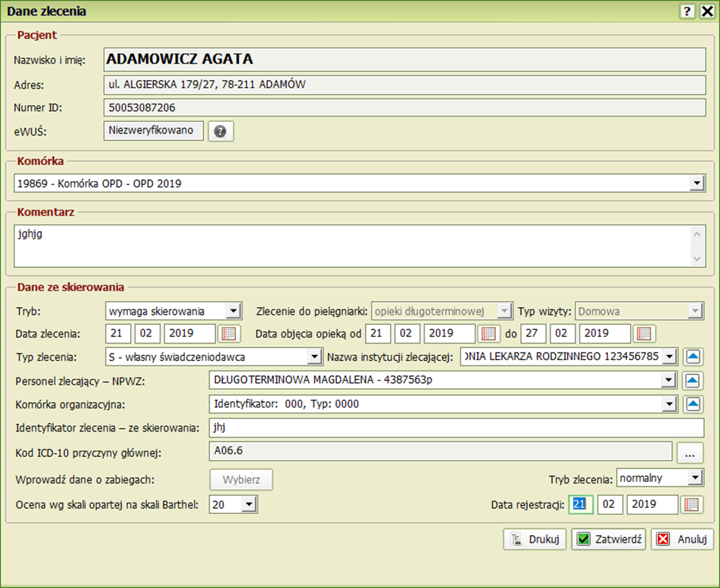Expand the Komórka OPD dropdown

click(x=697, y=183)
